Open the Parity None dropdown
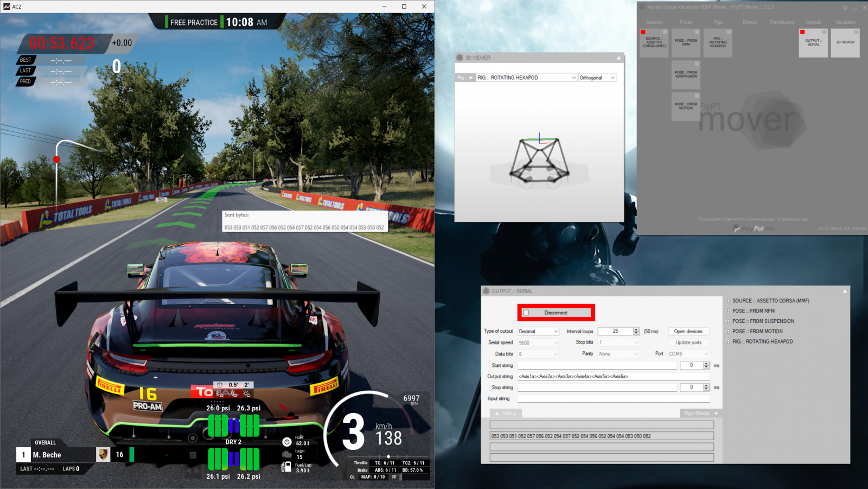Image resolution: width=868 pixels, height=489 pixels. (619, 354)
